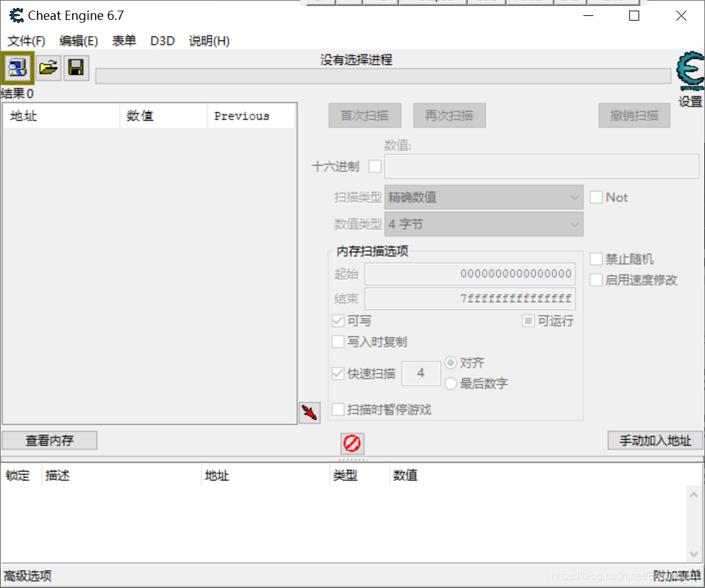Click the address table scroll up arrow
Screen dimensions: 705x588
pyautogui.click(x=694, y=495)
